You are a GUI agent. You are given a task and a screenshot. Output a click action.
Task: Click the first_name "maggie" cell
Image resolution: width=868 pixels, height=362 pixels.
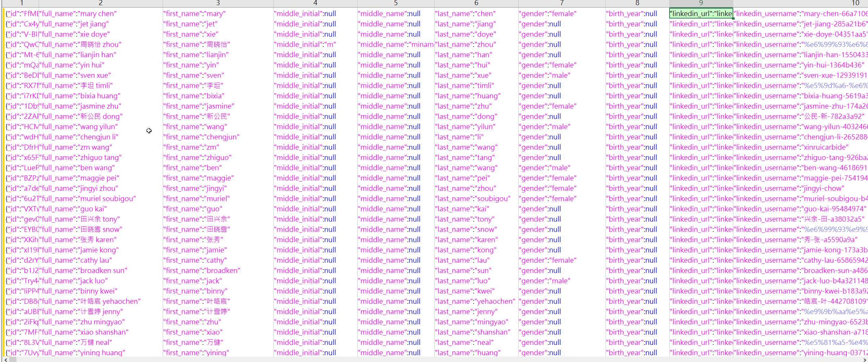click(x=218, y=178)
